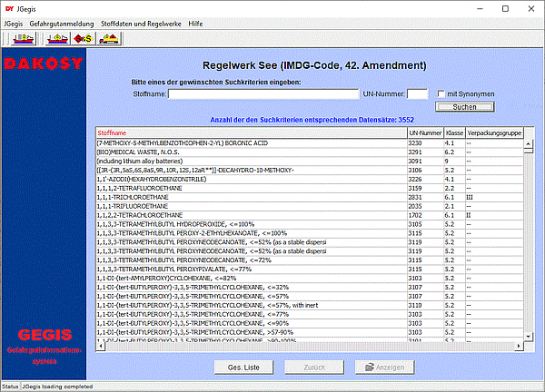Select row '(7-METHOXY-5-METHYLBENZOTHIOPHEN-2-YL) BORONIC ACID'

click(x=310, y=143)
